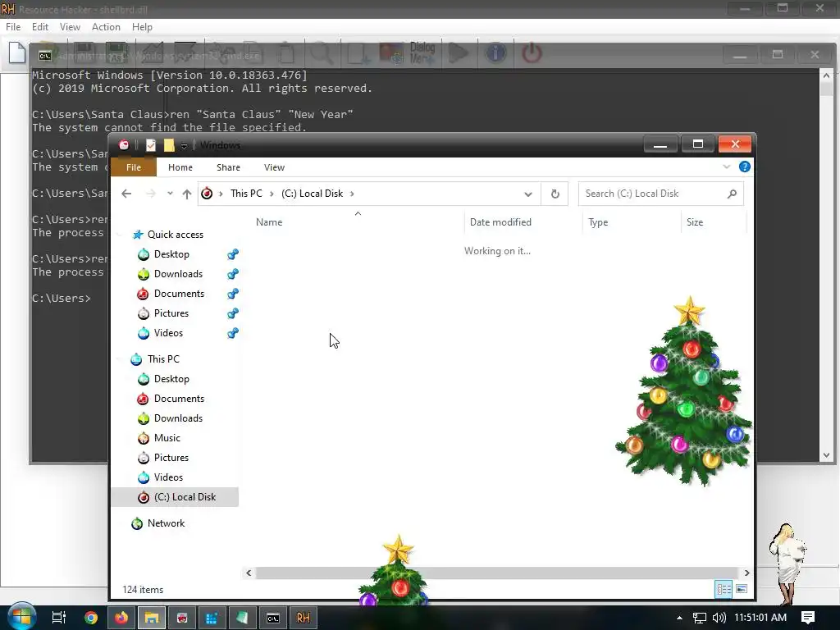Open Resource Hacker's Help menu

(x=142, y=27)
